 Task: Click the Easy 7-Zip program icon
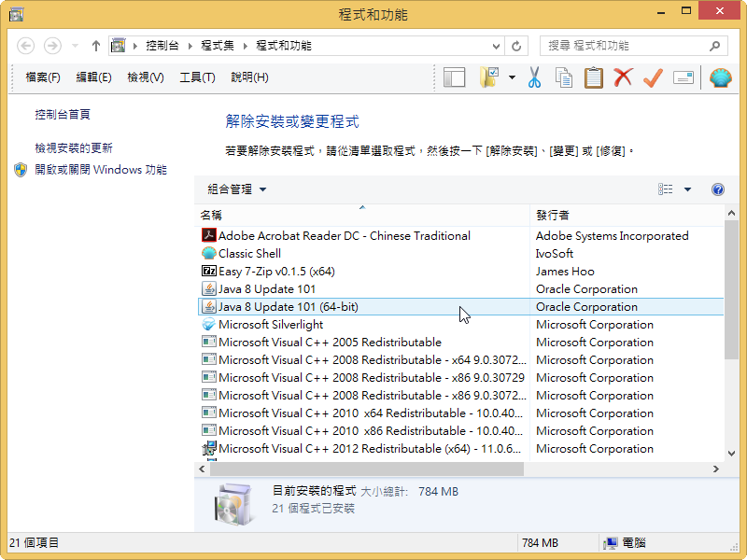pyautogui.click(x=208, y=271)
